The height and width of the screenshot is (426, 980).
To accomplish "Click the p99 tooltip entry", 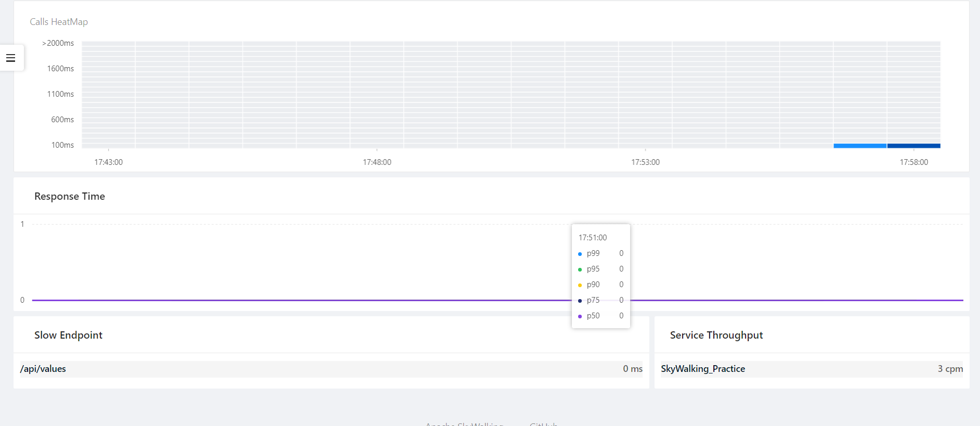I will (600, 253).
